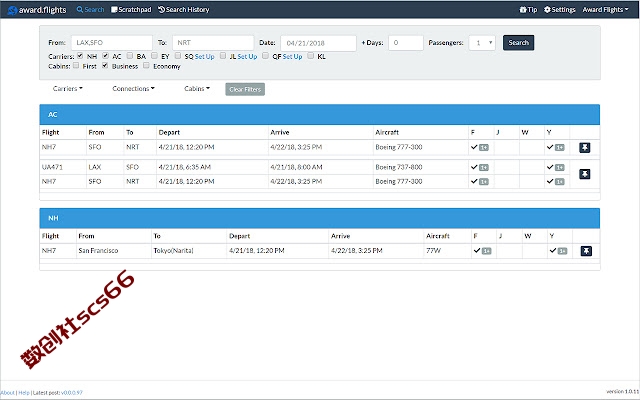Uncheck the Business cabin checkbox
This screenshot has width=640, height=400.
coord(105,65)
